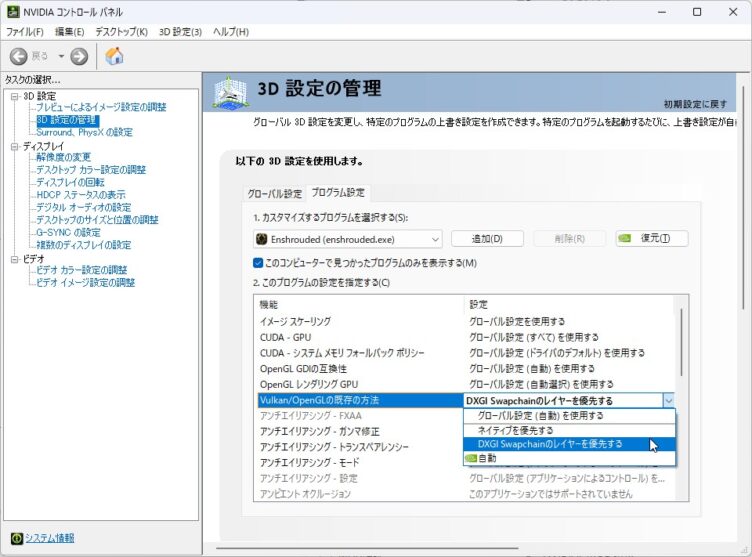Viewport: 752px width, 557px height.
Task: Collapse the 3D 設定 tree node
Action: coord(14,96)
